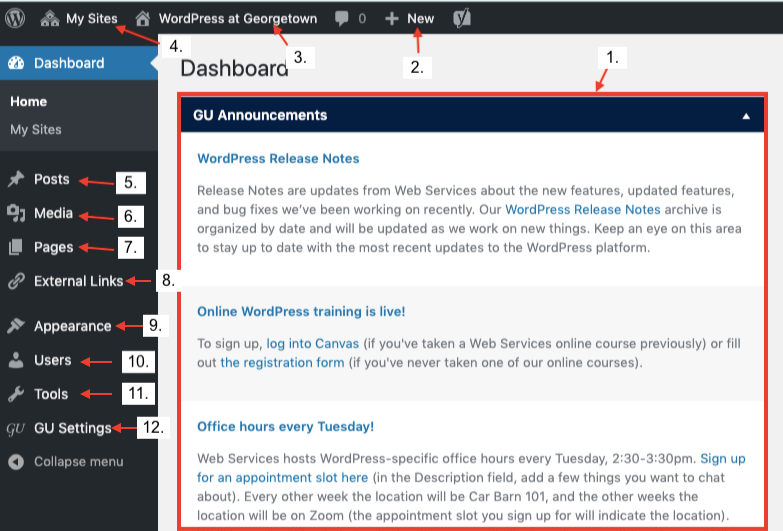Open the Yoast SEO icon in admin bar
Screen dimensions: 783x531
pyautogui.click(x=462, y=18)
